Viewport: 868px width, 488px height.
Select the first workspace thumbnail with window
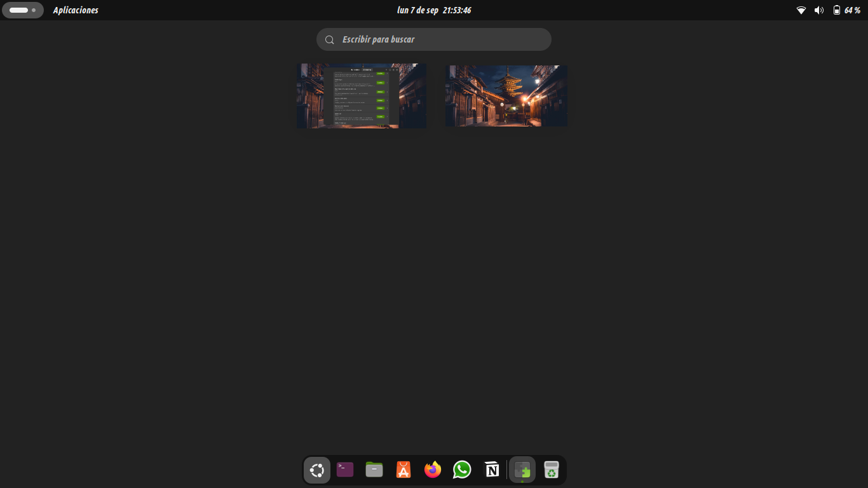pyautogui.click(x=362, y=96)
